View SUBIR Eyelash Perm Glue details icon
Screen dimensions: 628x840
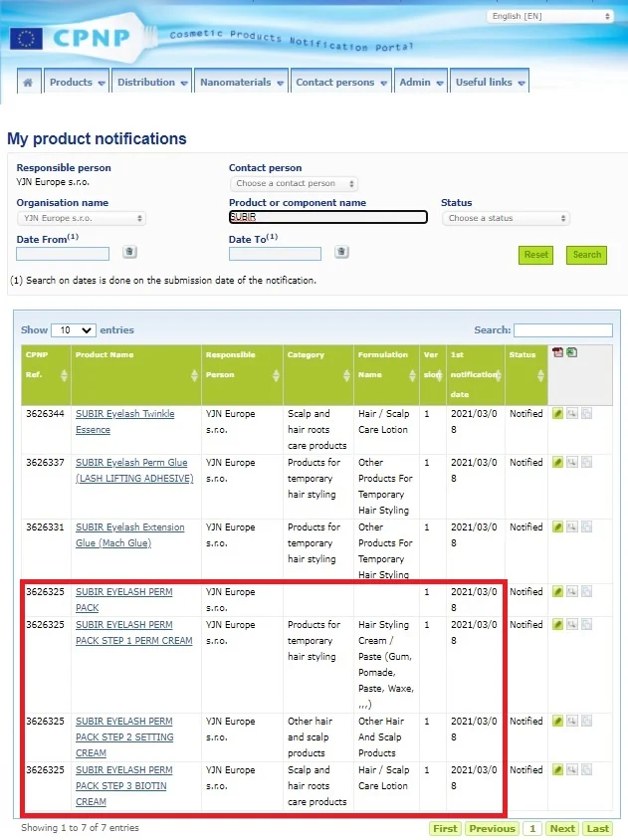pos(572,463)
